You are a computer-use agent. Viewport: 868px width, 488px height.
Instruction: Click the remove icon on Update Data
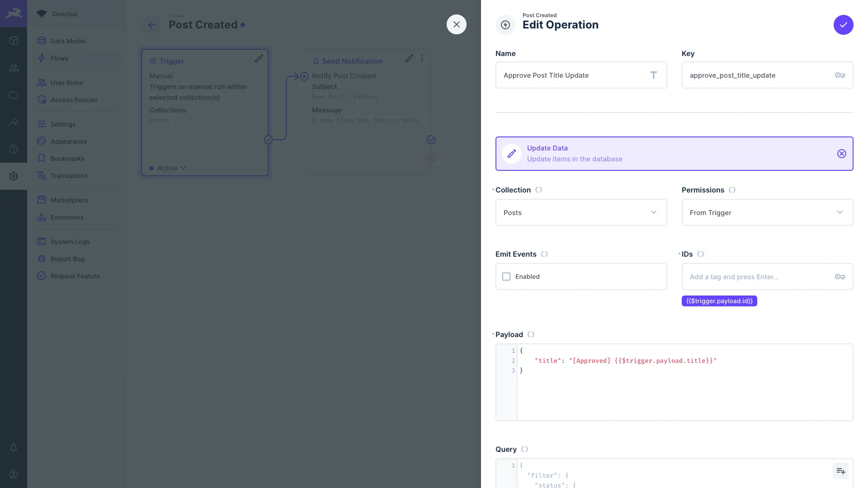tap(841, 154)
